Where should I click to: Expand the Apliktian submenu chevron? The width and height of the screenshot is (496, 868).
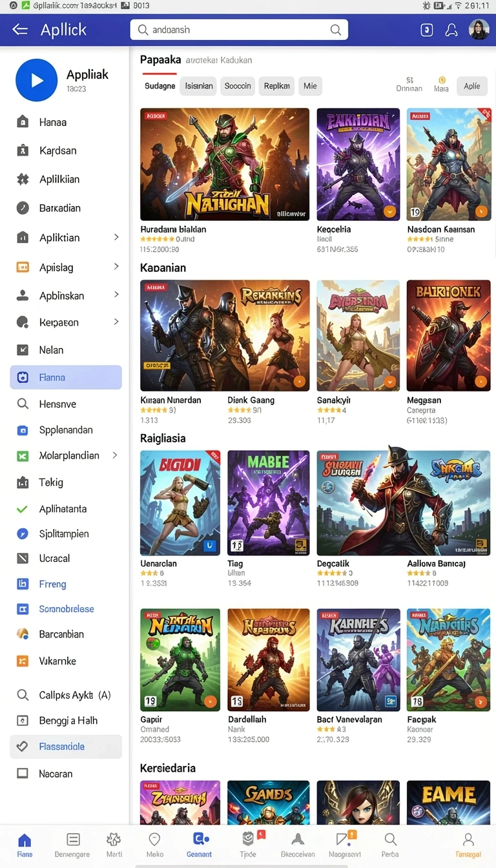pos(116,237)
